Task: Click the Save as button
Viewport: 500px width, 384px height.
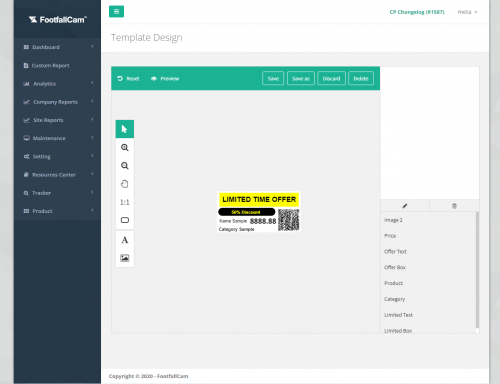Action: (301, 79)
